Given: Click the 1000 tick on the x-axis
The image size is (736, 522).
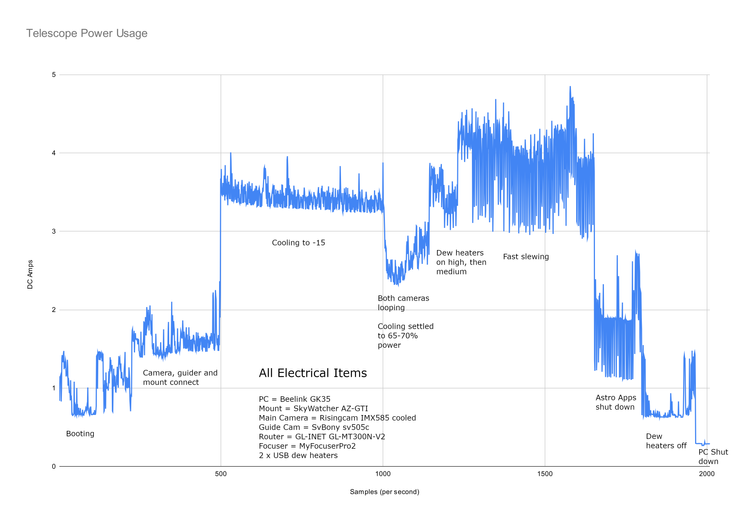Looking at the screenshot, I should [x=383, y=473].
